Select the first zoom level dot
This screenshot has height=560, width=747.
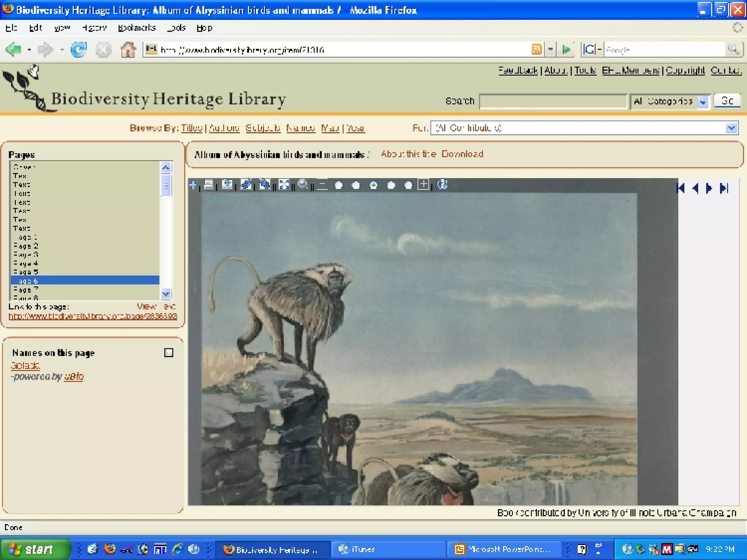tap(338, 186)
